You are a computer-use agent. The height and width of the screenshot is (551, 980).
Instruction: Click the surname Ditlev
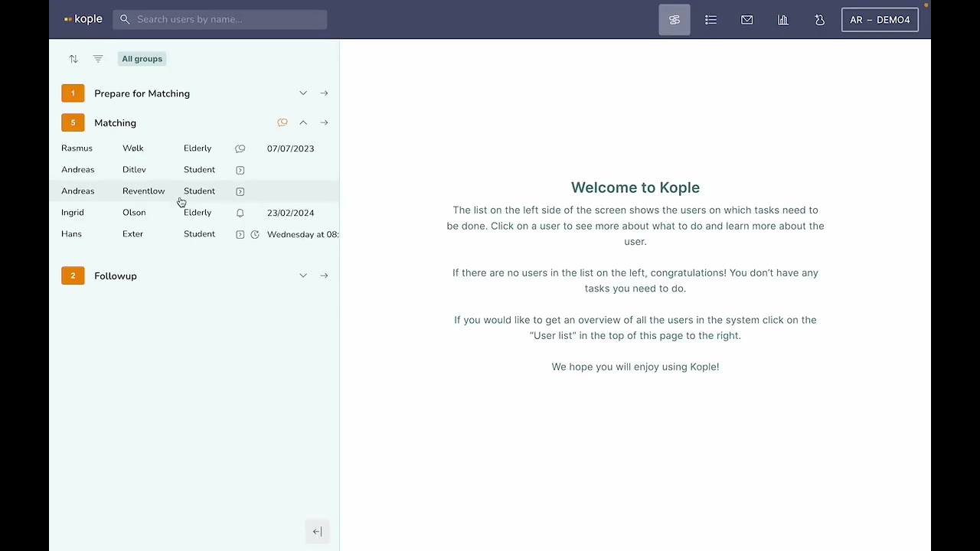click(134, 170)
